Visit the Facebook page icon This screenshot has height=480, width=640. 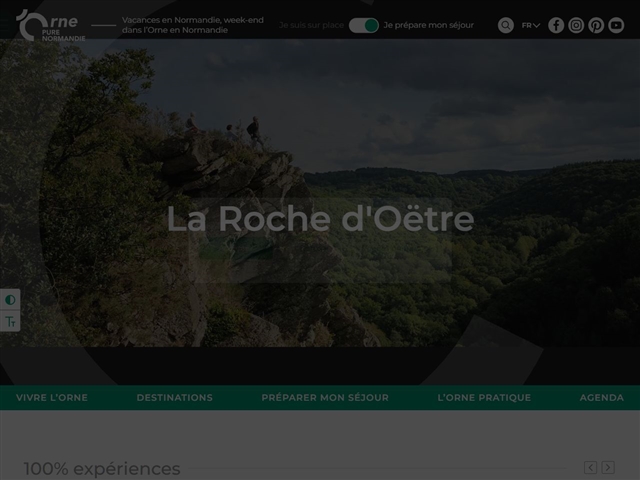point(556,25)
